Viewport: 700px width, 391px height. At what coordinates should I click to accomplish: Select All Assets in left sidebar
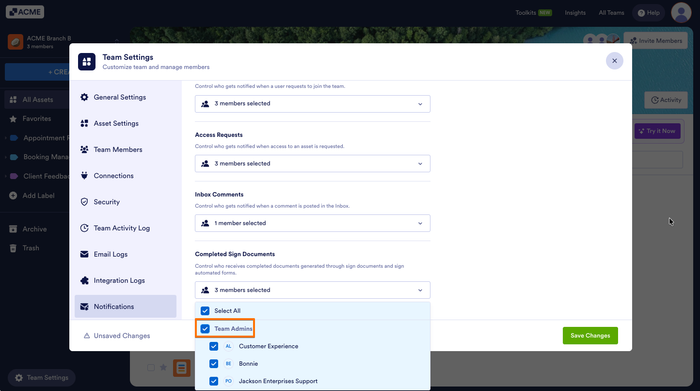(x=37, y=100)
